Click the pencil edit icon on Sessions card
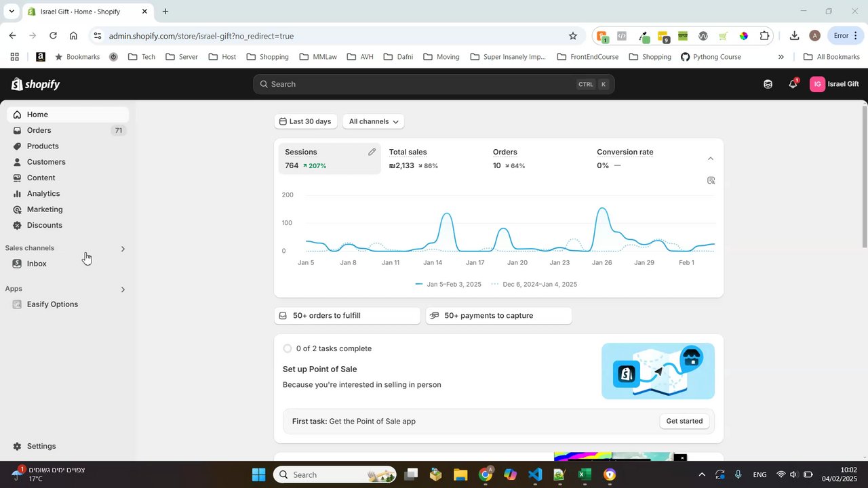Viewport: 868px width, 488px height. click(x=372, y=152)
